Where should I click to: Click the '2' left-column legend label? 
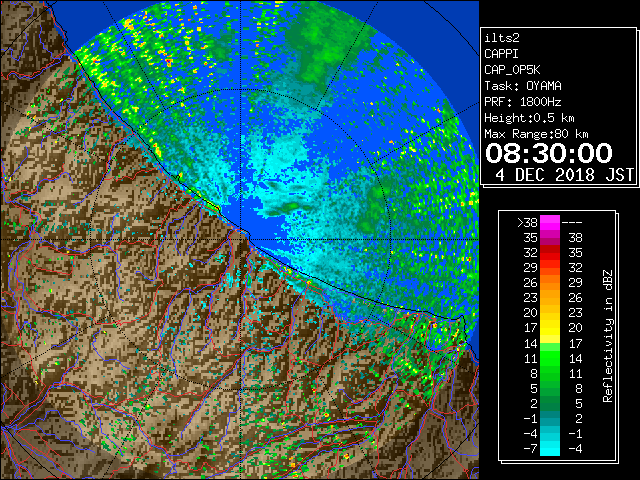[x=534, y=404]
